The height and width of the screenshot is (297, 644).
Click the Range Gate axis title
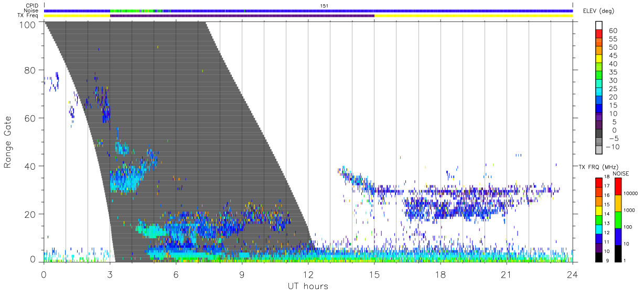point(8,142)
